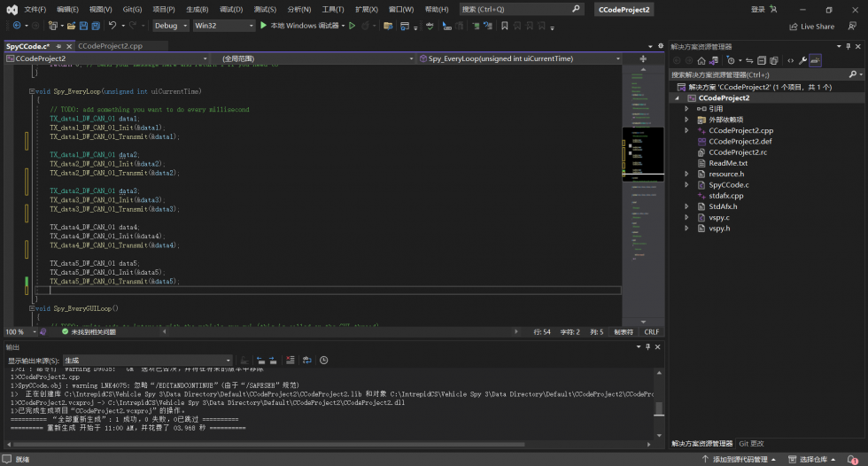Click the Save All toolbar icon
The height and width of the screenshot is (466, 868).
pyautogui.click(x=94, y=26)
